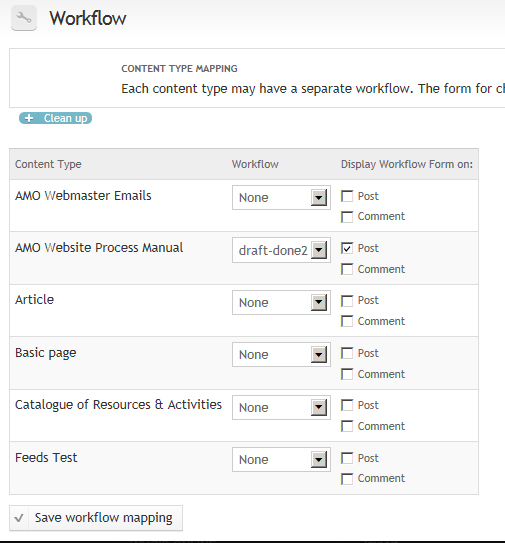Open workflow dropdown for Basic page

click(x=281, y=354)
